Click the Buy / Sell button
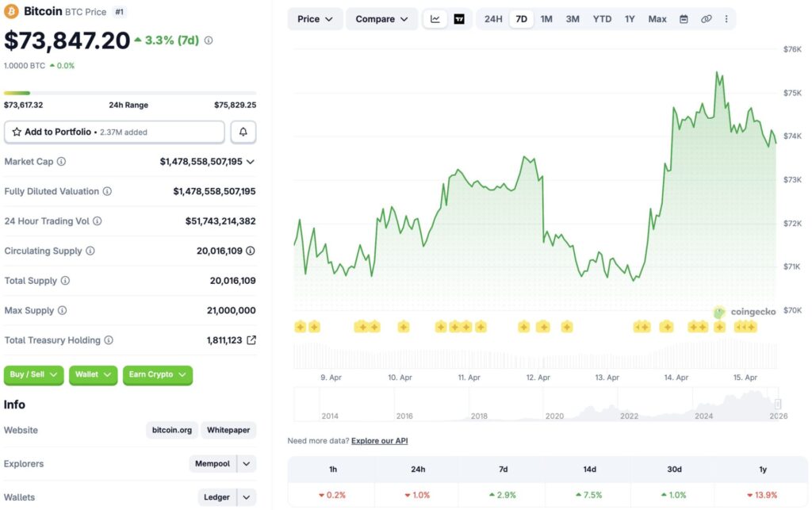Image resolution: width=812 pixels, height=510 pixels. pos(33,375)
